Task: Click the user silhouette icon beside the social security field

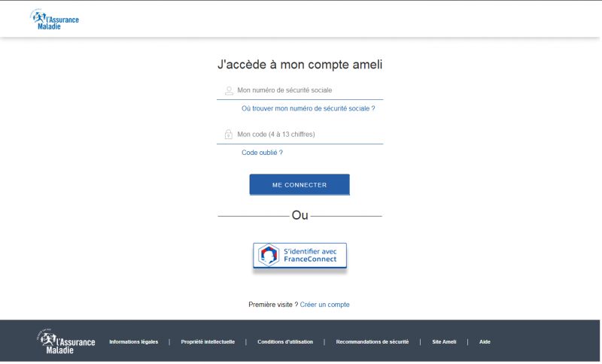Action: pyautogui.click(x=229, y=90)
